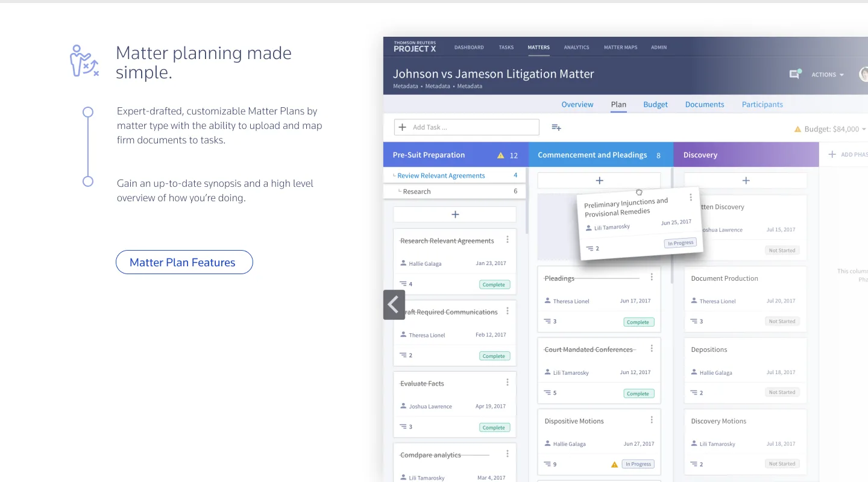Expand the Budget: $84,000 dropdown
This screenshot has height=482, width=868.
click(830, 129)
